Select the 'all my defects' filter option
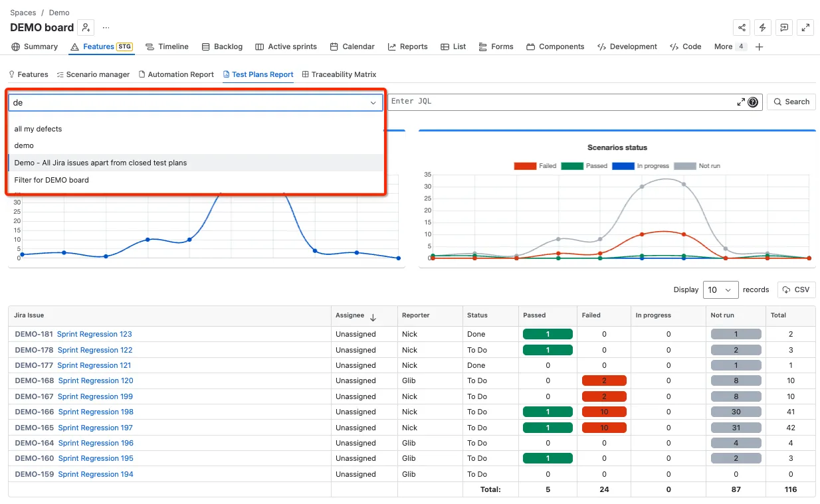820x504 pixels. (x=195, y=129)
